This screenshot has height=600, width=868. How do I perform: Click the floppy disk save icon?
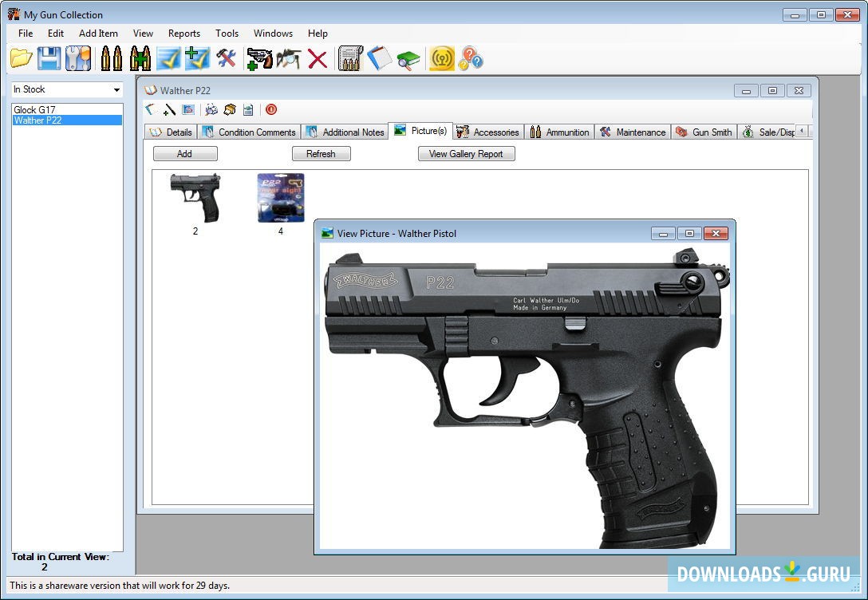click(x=49, y=58)
